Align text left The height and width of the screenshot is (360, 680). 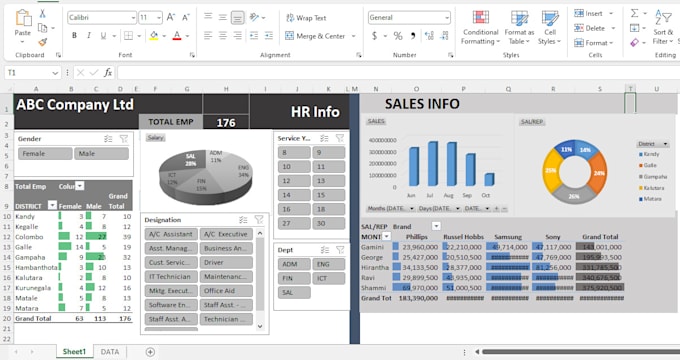coord(208,36)
